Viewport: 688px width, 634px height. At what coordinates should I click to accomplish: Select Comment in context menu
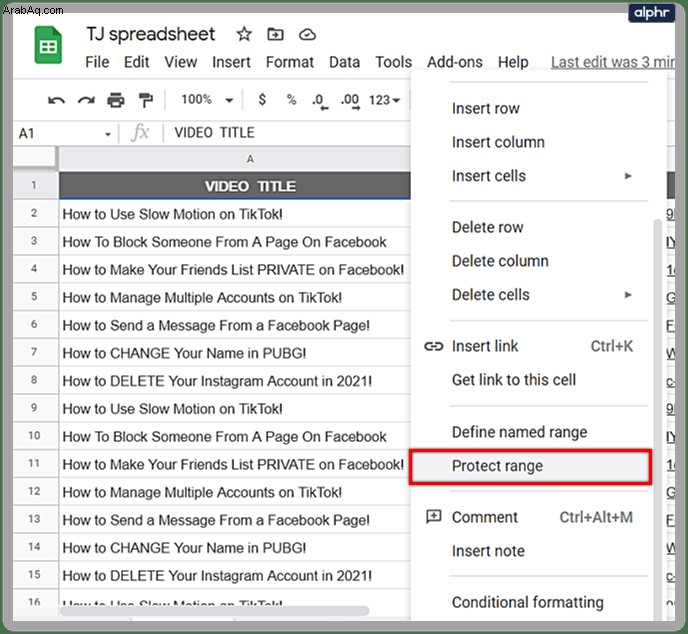coord(530,517)
